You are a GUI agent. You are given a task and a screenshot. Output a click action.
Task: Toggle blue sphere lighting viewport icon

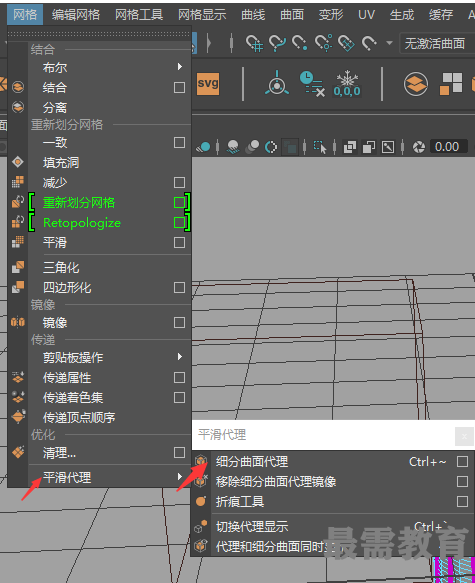(203, 147)
